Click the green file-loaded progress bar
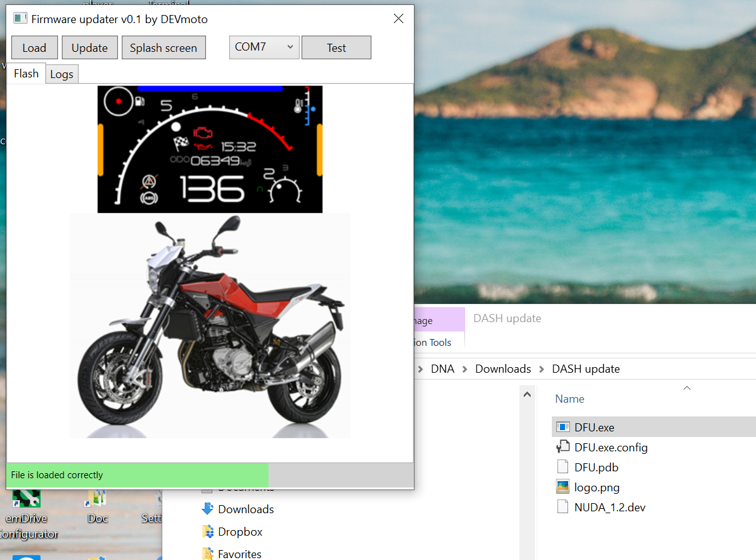The height and width of the screenshot is (560, 756). coord(137,475)
